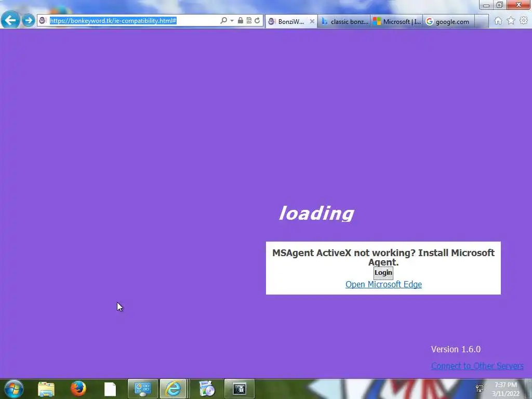Screen dimensions: 532x399
Task: Switch to the BonziW... tab
Action: (x=291, y=21)
